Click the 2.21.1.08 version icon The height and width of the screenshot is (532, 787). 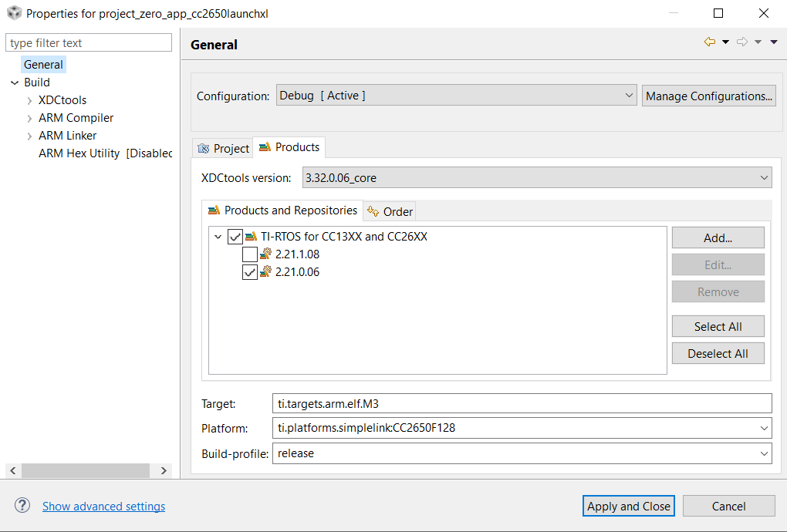tap(265, 254)
